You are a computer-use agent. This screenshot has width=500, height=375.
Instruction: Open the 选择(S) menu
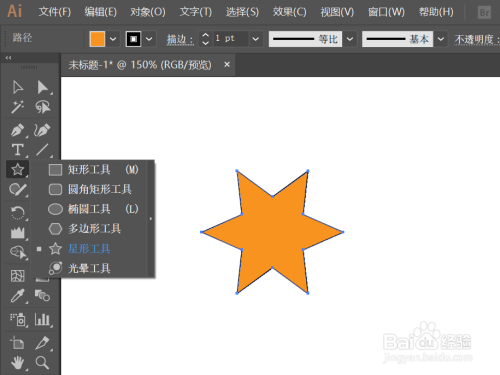coord(242,12)
